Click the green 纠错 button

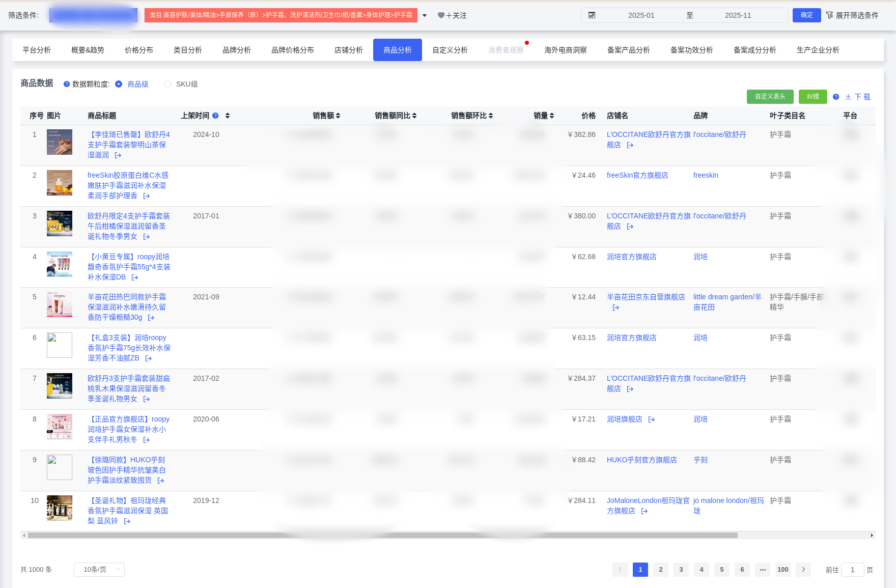[x=813, y=97]
